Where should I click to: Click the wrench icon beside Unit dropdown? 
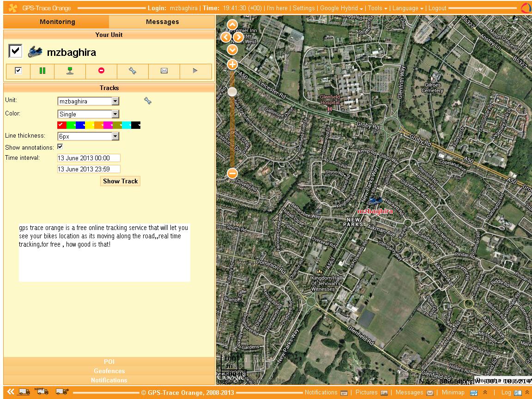click(x=148, y=100)
